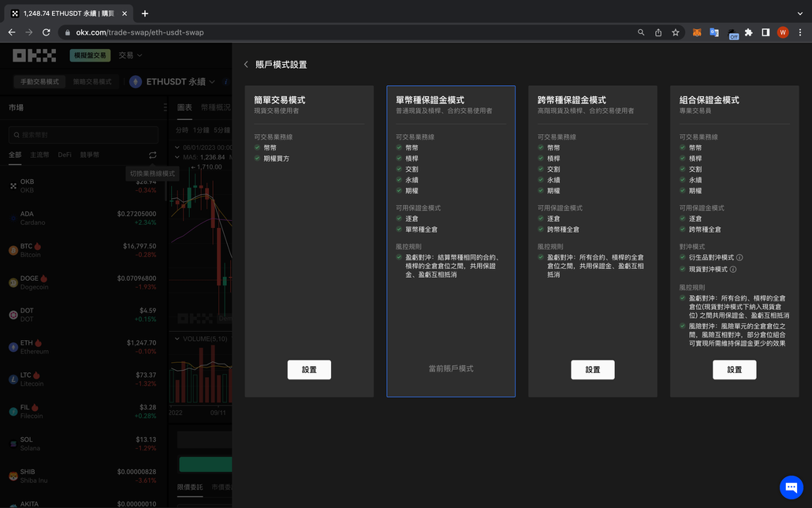Open Chrome three-dot menu
The height and width of the screenshot is (508, 812).
(800, 32)
